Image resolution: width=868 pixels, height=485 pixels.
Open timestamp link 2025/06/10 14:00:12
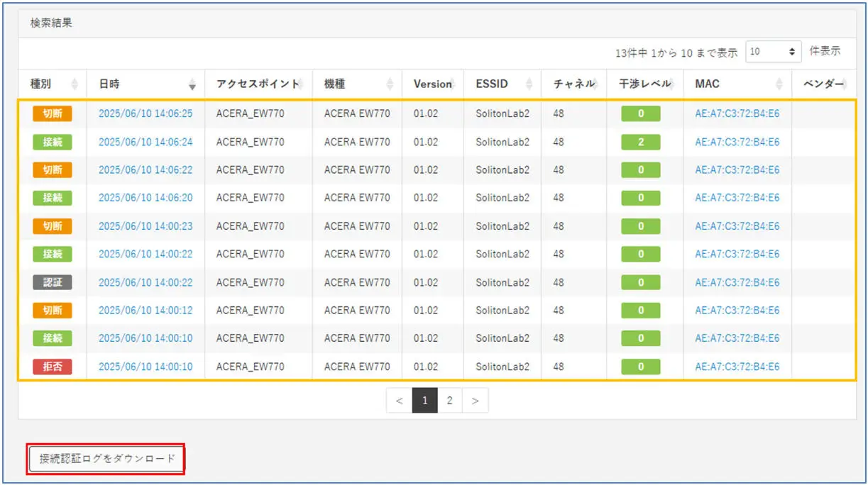145,310
